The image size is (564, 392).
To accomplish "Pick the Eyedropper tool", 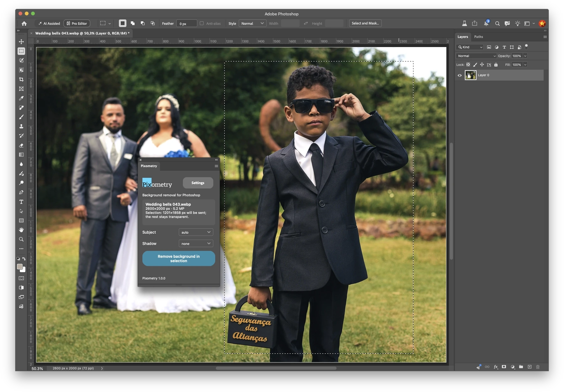I will coord(21,98).
